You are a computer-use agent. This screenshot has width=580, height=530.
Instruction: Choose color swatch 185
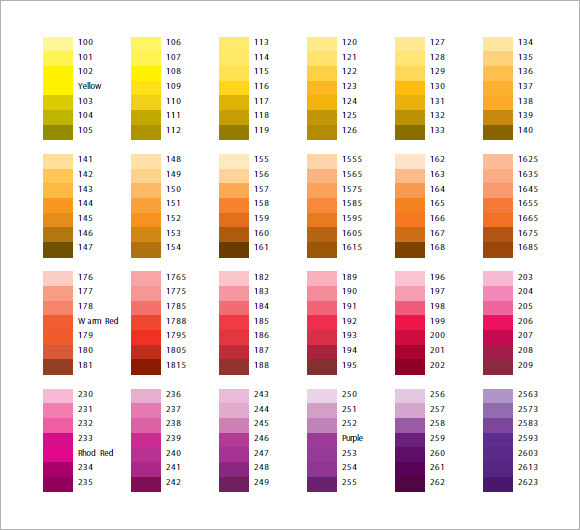234,322
